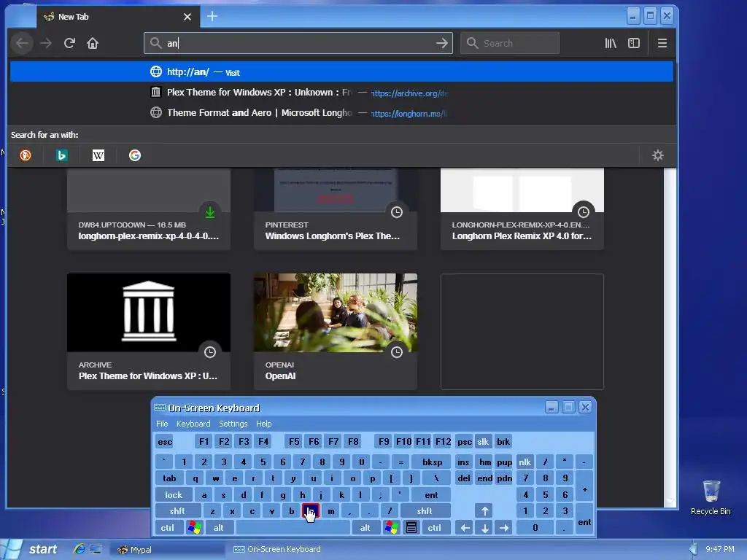Toggle the sidebar panel icon
Screen dimensions: 747x560
(634, 43)
